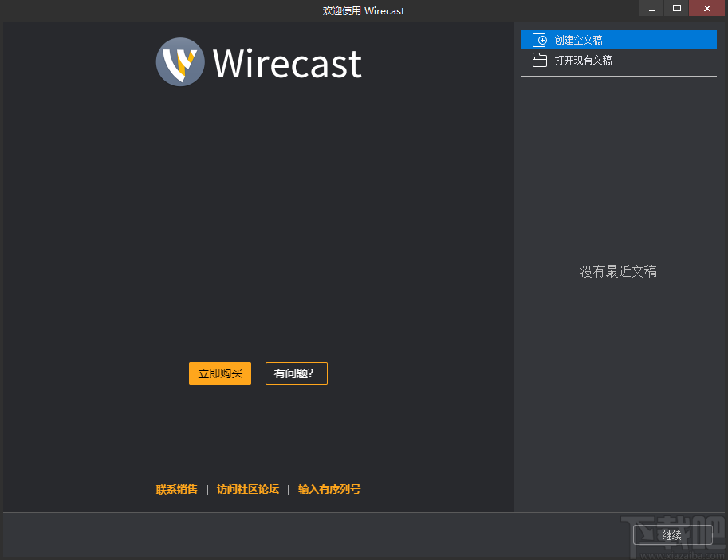The height and width of the screenshot is (560, 728).
Task: Select the create empty document icon
Action: 539,39
